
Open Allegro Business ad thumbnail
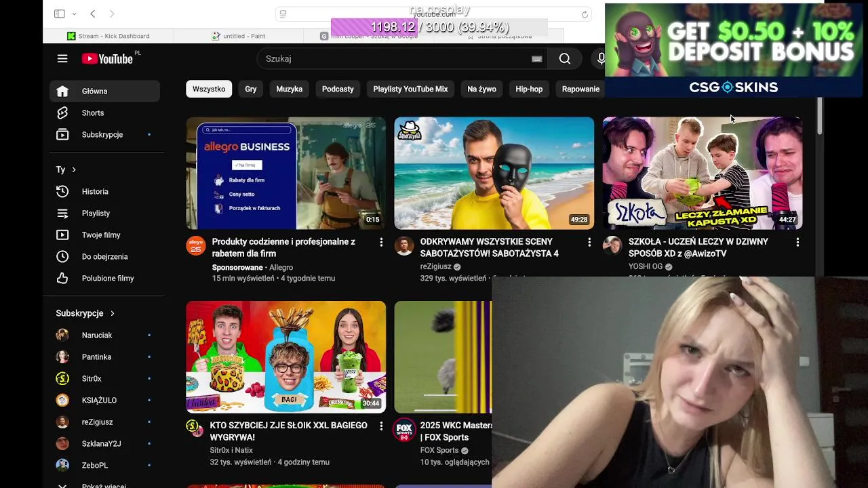[286, 174]
